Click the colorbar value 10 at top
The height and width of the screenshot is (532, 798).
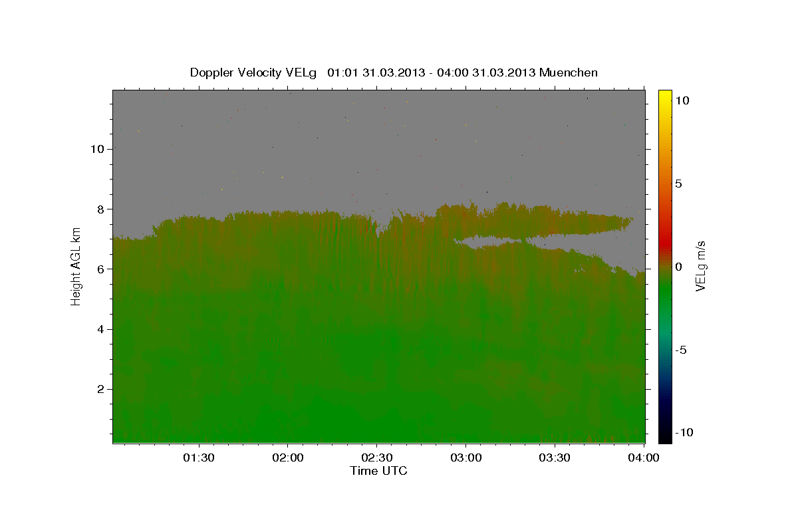click(682, 100)
